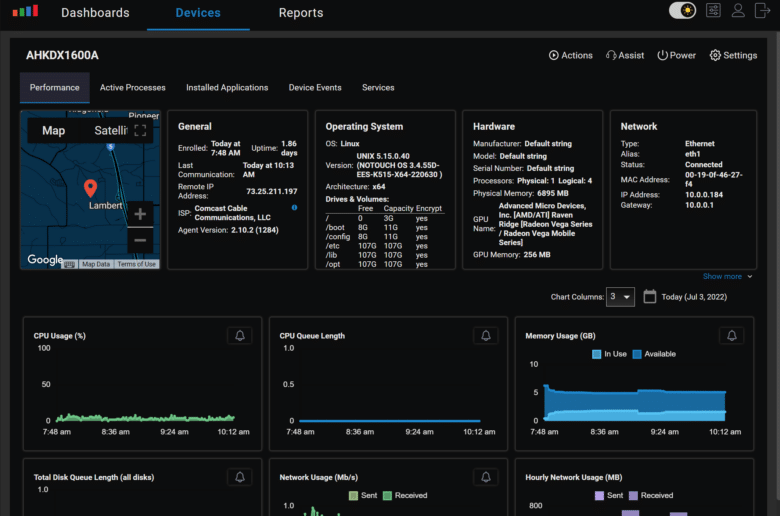Image resolution: width=780 pixels, height=516 pixels.
Task: Zoom out on the map
Action: point(140,240)
